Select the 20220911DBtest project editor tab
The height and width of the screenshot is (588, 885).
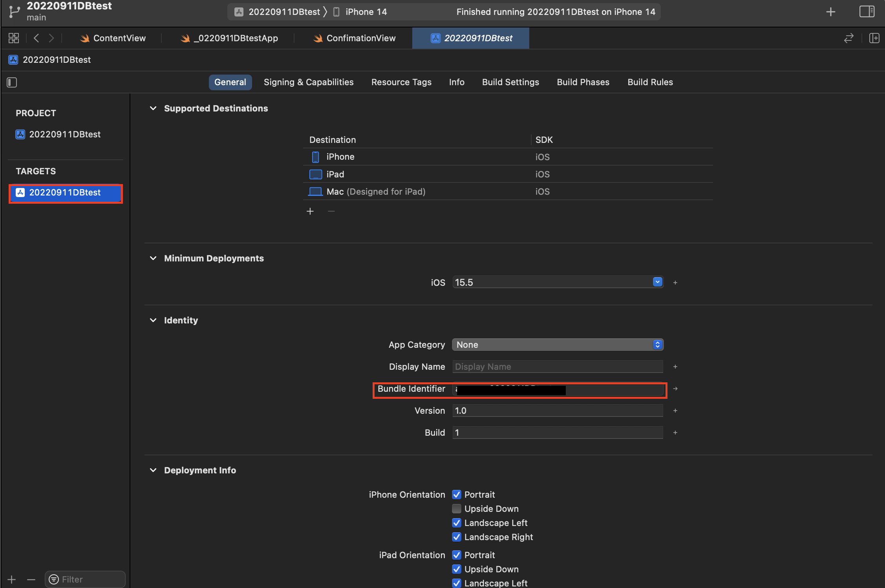click(471, 38)
